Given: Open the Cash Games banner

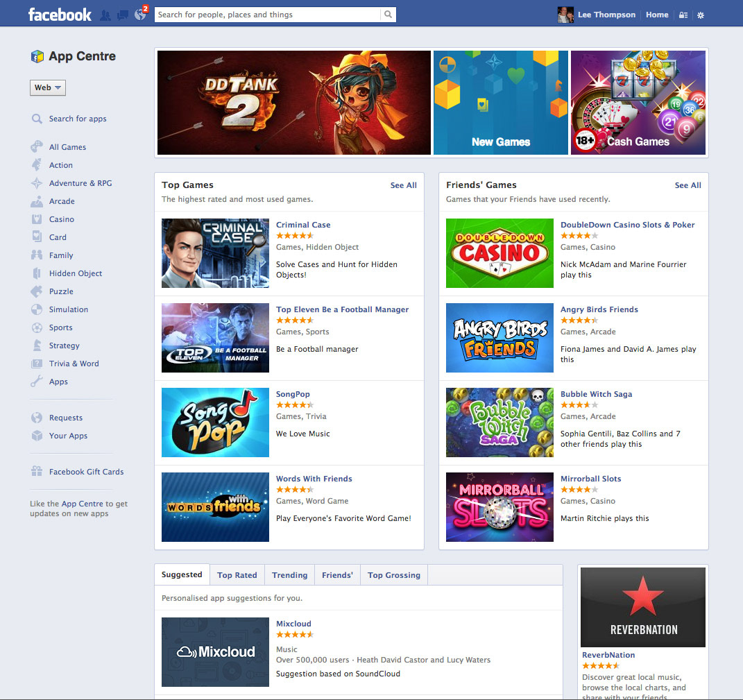Looking at the screenshot, I should (x=638, y=103).
